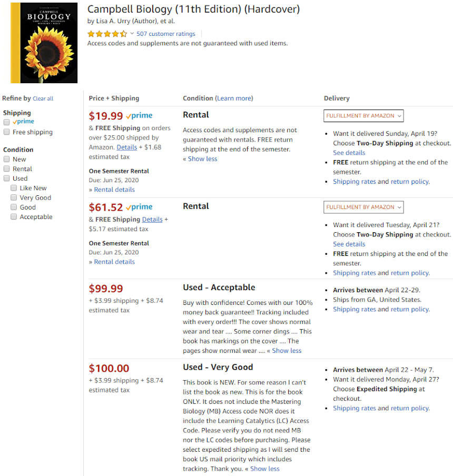
Task: Collapse the first Rental description via Show less
Action: tap(202, 159)
